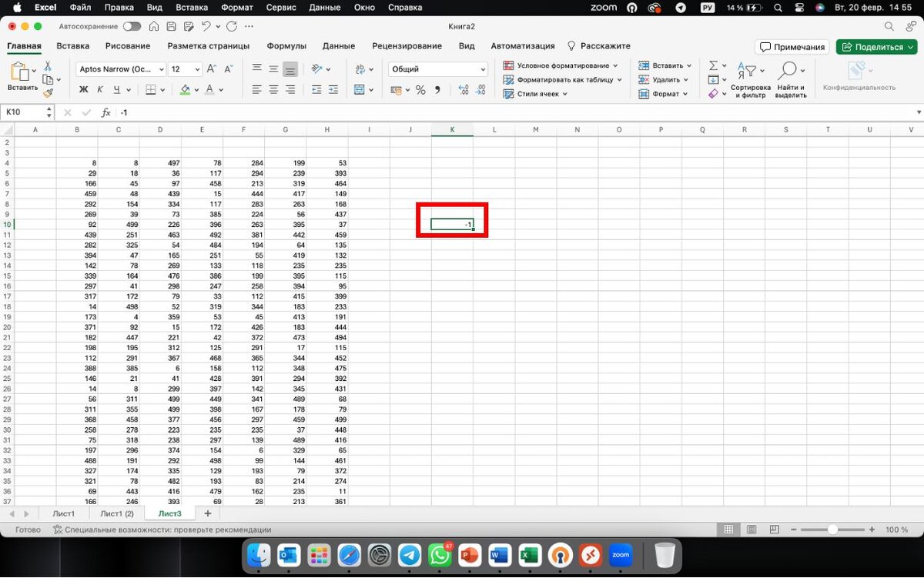Switch to the Лист1 sheet tab
The height and width of the screenshot is (578, 924).
pyautogui.click(x=63, y=513)
